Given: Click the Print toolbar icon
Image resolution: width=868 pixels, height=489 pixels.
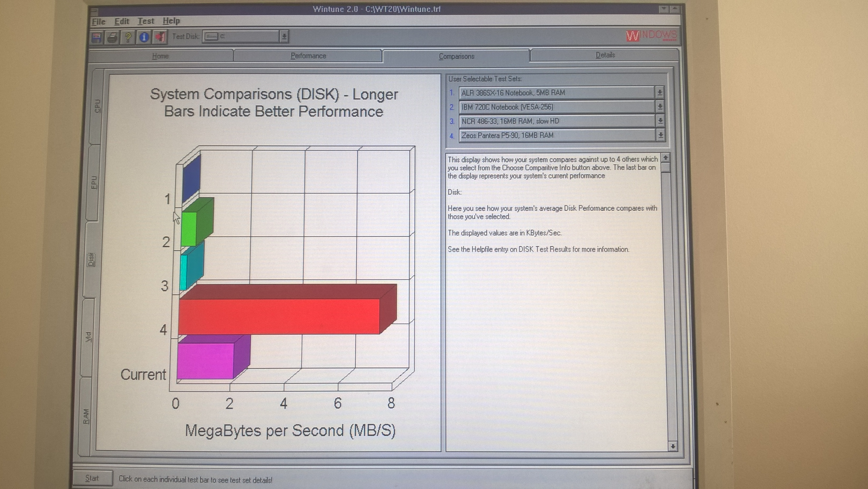Looking at the screenshot, I should [x=112, y=37].
